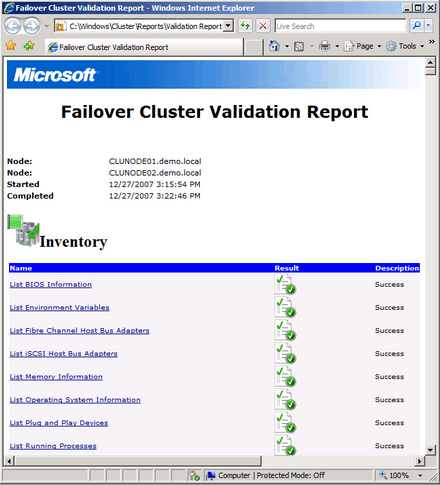This screenshot has width=440, height=485.
Task: Open the List Plug and Play Devices link
Action: click(59, 423)
